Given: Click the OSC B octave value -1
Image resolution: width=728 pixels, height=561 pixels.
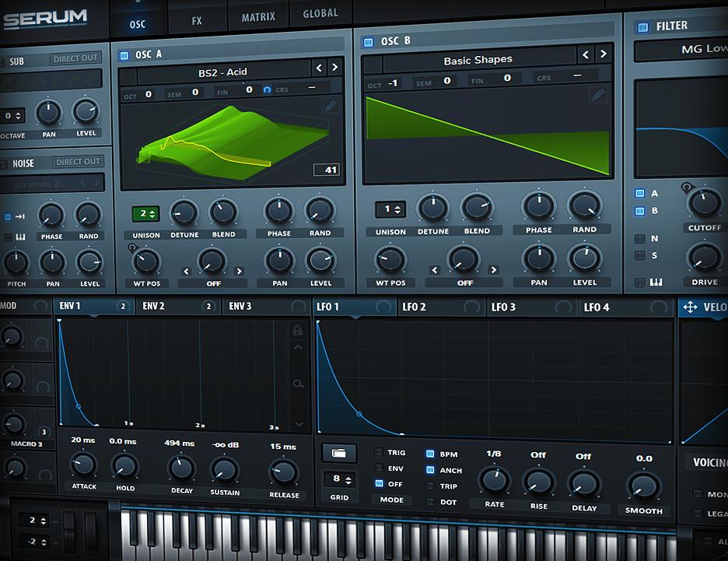Looking at the screenshot, I should pos(394,83).
